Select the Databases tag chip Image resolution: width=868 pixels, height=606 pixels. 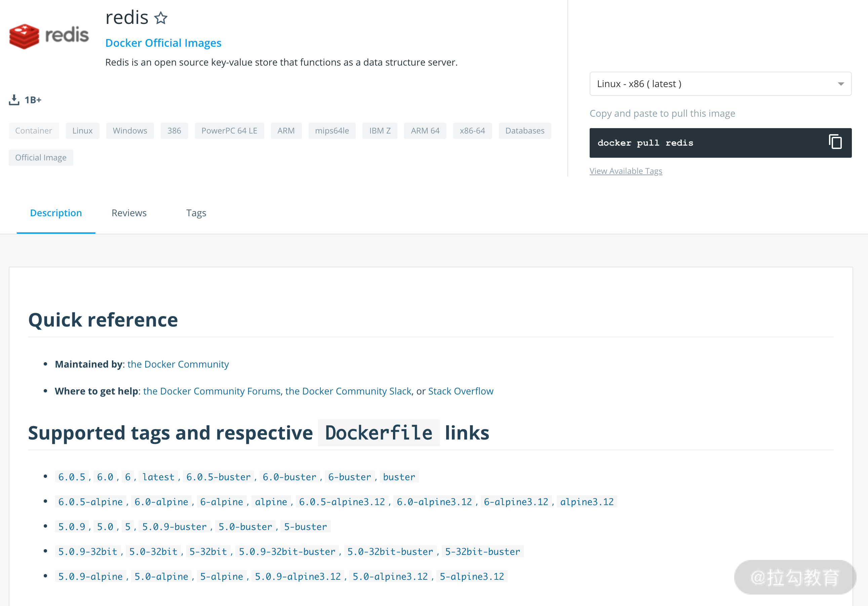click(x=525, y=130)
